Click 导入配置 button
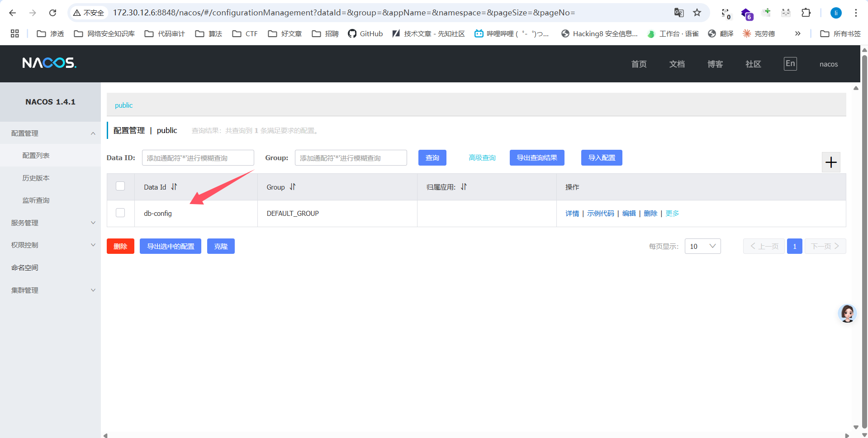This screenshot has height=438, width=868. [x=602, y=157]
